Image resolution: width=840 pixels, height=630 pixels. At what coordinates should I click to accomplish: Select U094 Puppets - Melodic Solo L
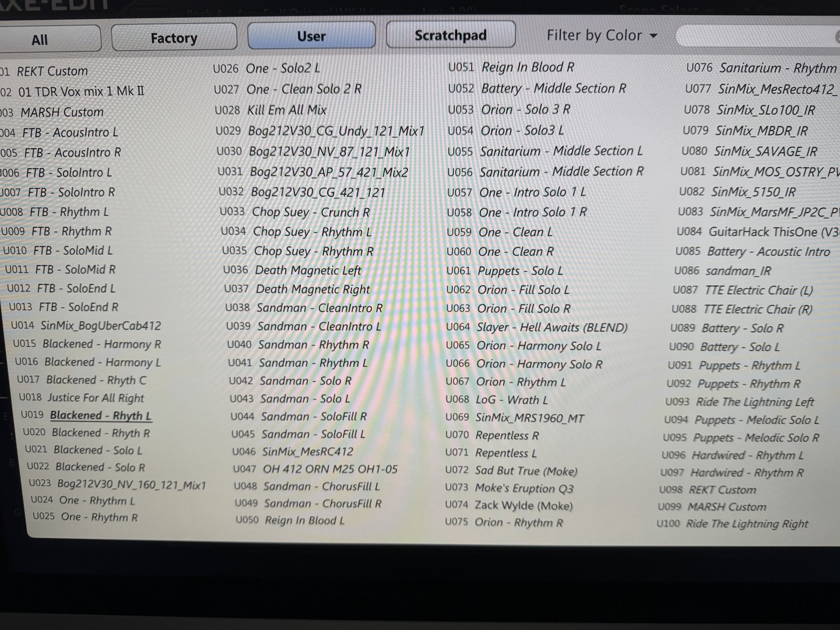point(741,419)
